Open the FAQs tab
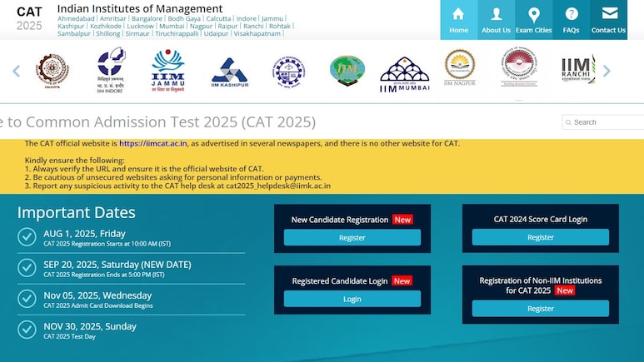644x362 pixels. (571, 20)
